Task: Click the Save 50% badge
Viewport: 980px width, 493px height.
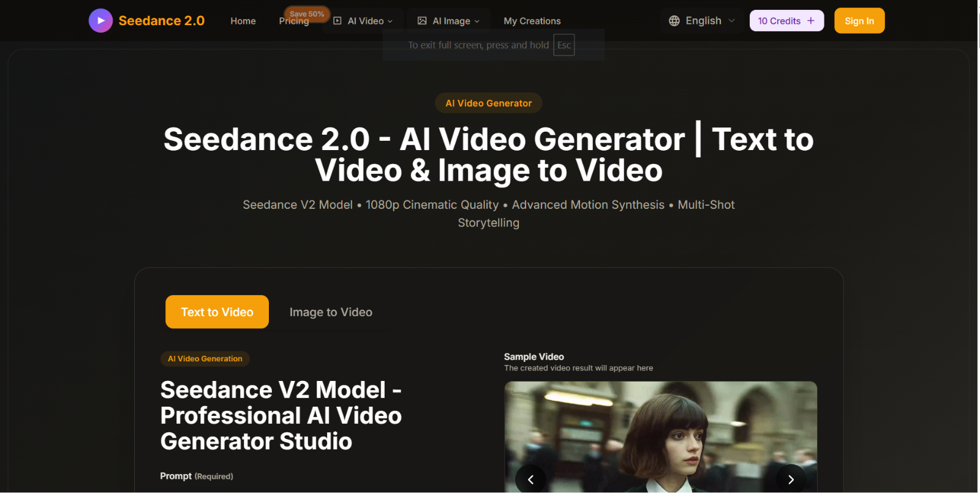Action: pos(307,13)
